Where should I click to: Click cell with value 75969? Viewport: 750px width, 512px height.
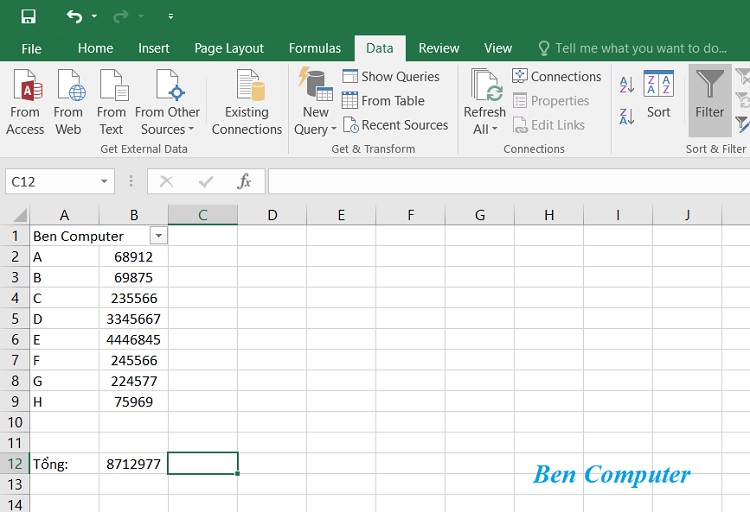pos(134,401)
